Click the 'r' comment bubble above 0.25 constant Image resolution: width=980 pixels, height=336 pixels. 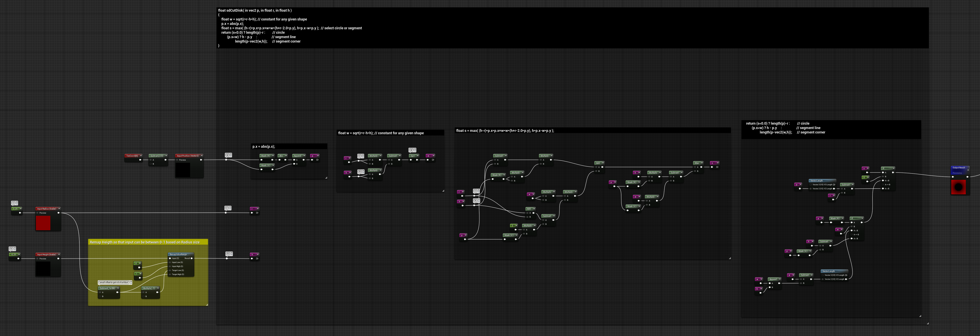point(14,203)
